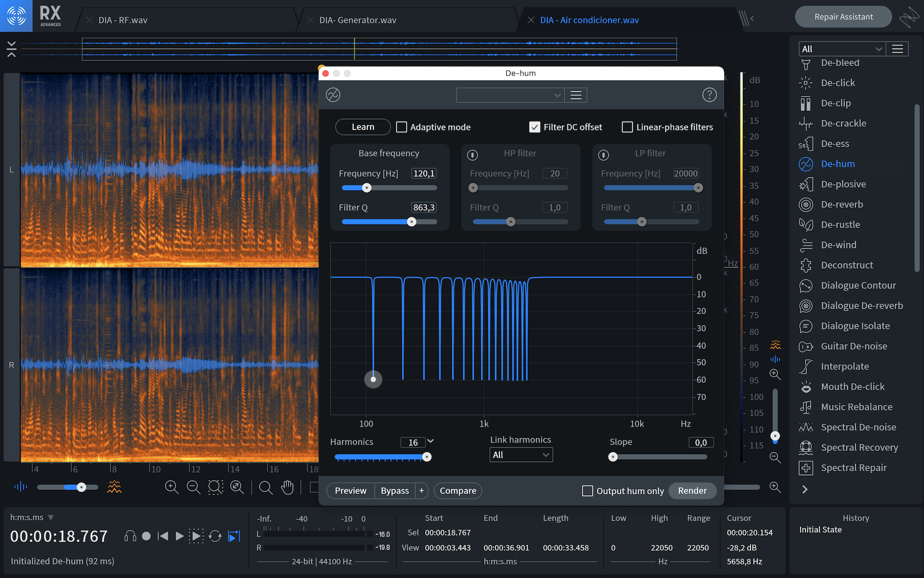Click the Harmonics slider handle
Screen dimensions: 924x578
tap(426, 457)
